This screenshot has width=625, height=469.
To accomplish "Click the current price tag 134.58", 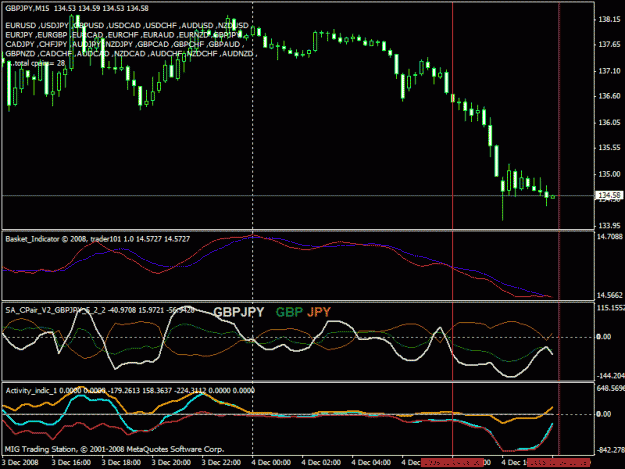I will coord(609,195).
